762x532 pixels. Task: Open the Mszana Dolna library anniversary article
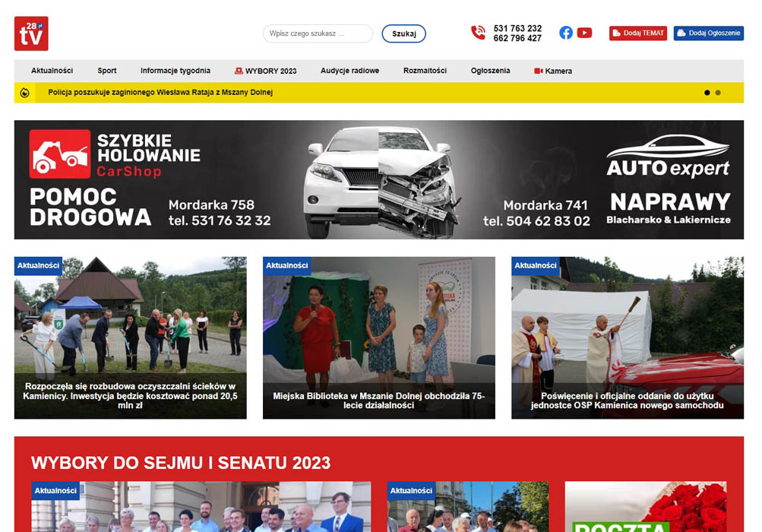tap(378, 400)
